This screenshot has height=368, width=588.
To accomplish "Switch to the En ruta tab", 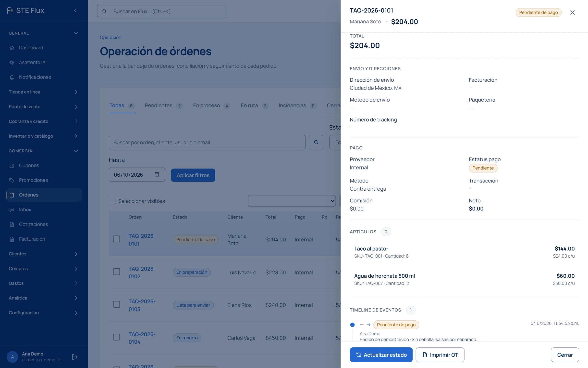I will click(254, 105).
